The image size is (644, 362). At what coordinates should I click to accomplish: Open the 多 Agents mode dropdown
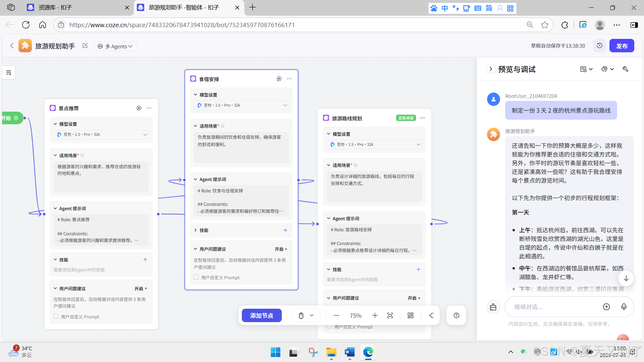(115, 46)
